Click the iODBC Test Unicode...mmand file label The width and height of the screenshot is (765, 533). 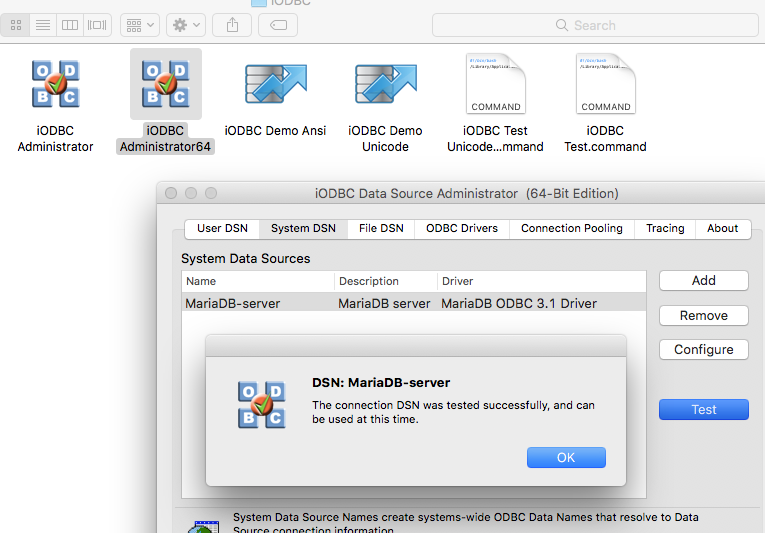(x=495, y=139)
